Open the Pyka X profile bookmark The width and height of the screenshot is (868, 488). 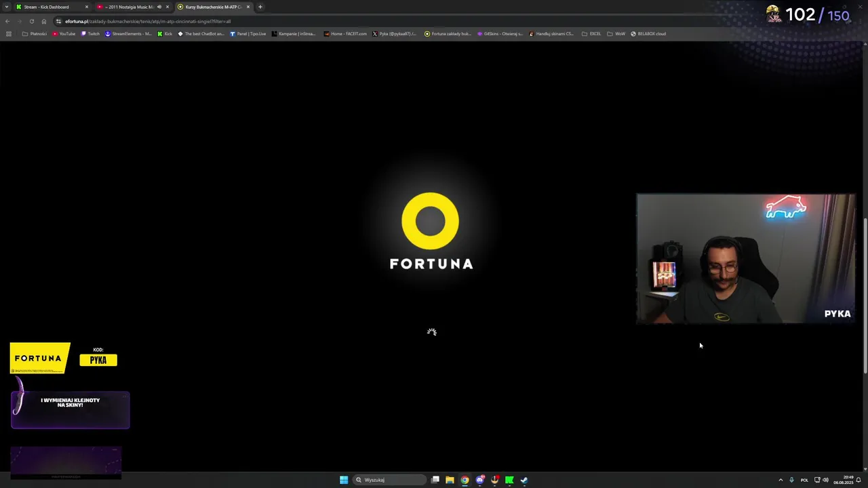pos(395,34)
